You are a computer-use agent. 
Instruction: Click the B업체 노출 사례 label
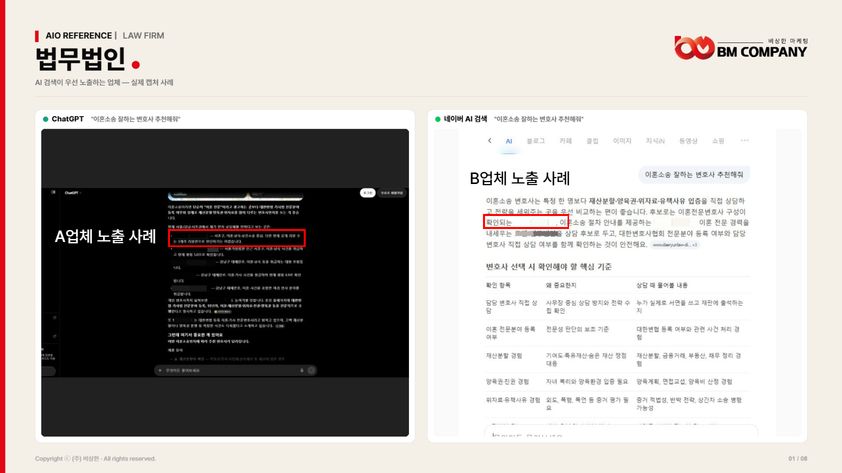[x=520, y=178]
